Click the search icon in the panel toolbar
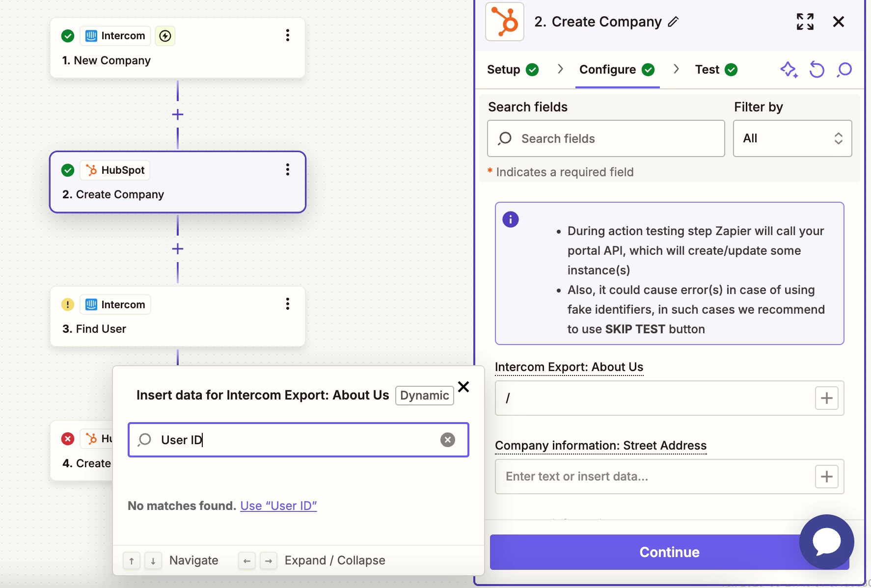Screen dimensions: 871x588 pyautogui.click(x=844, y=70)
